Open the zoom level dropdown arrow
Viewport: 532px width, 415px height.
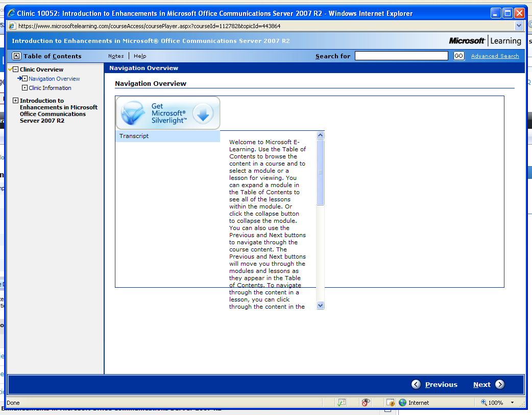click(x=512, y=403)
